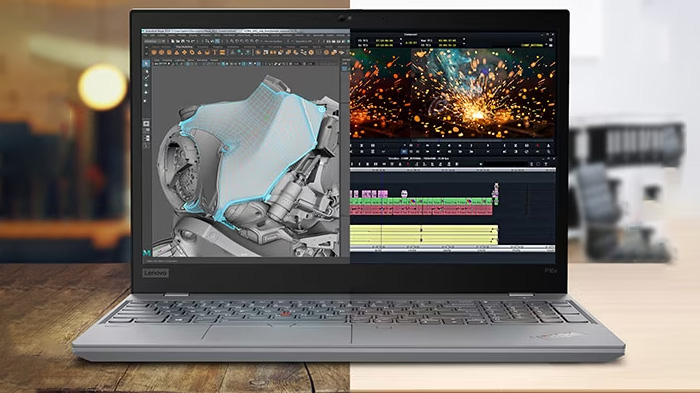Screen dimensions: 700x393
Task: Pick the Lasso select tool in toolbox
Action: click(x=146, y=71)
